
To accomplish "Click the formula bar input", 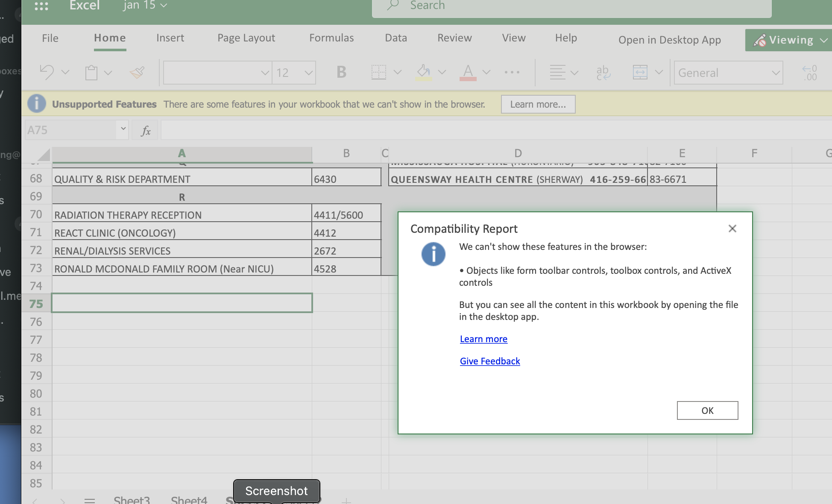I will pyautogui.click(x=495, y=130).
